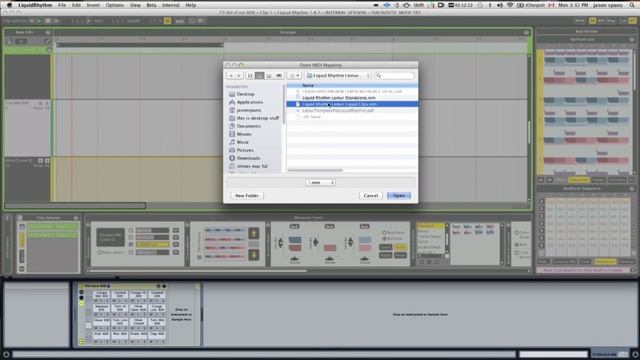640x360 pixels.
Task: Click the Wi-Fi status icon
Action: pos(510,5)
